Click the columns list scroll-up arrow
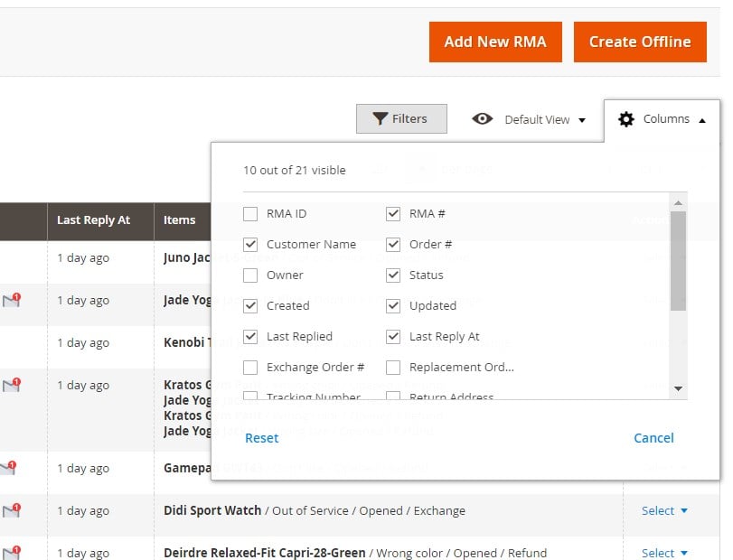Image resolution: width=733 pixels, height=560 pixels. (x=678, y=202)
